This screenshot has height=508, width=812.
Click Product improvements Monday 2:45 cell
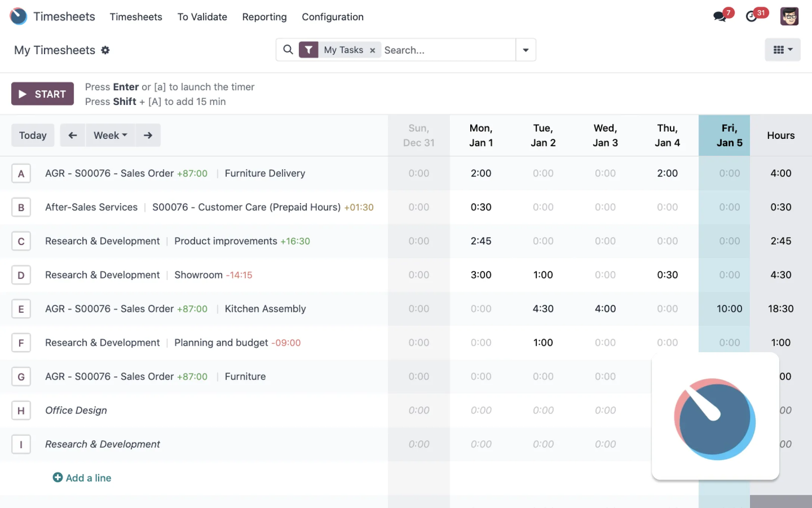(481, 241)
